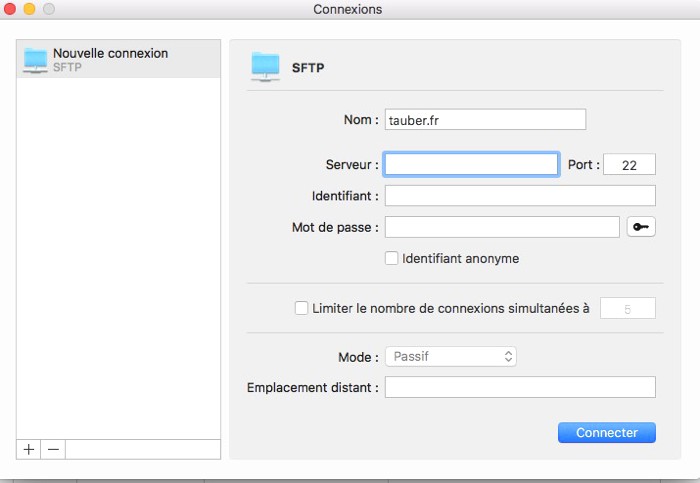700x483 pixels.
Task: Click the SFTP header folder icon
Action: (266, 66)
